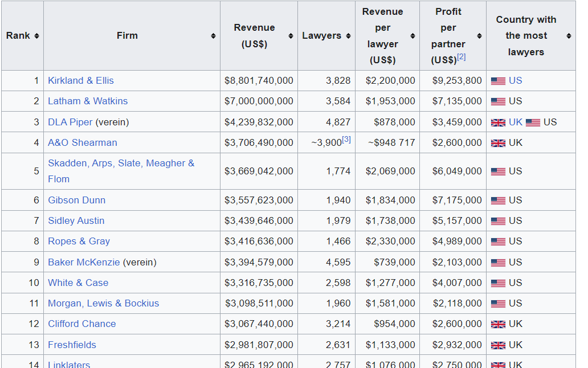Screen dimensions: 588x368
Task: Select revenue per lawyer $954,000
Action: point(394,324)
